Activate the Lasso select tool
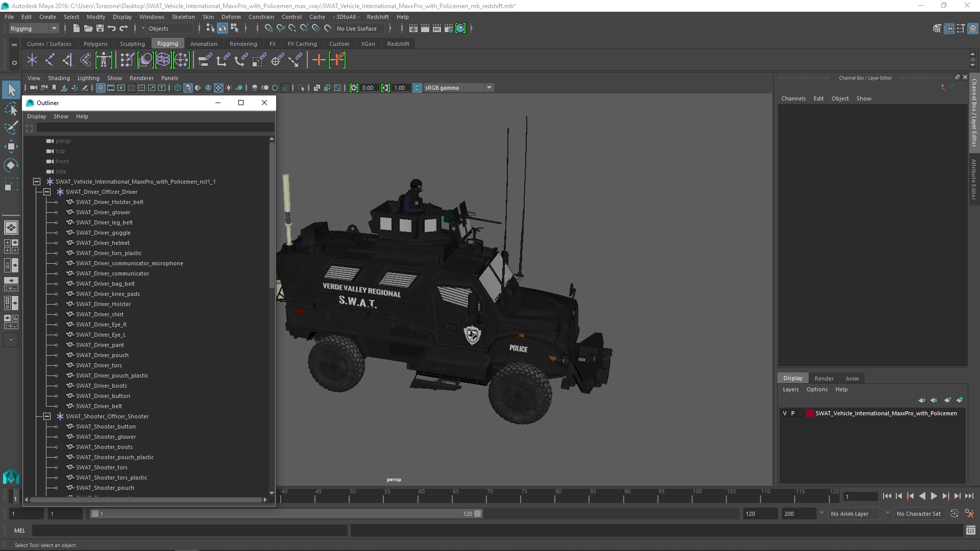Screen dimensions: 980x551 (x=11, y=109)
